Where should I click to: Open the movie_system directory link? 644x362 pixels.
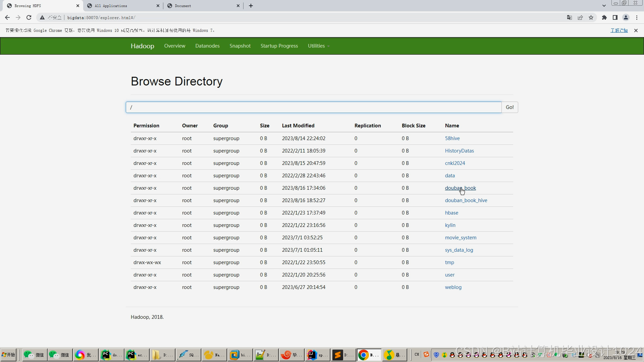click(461, 238)
